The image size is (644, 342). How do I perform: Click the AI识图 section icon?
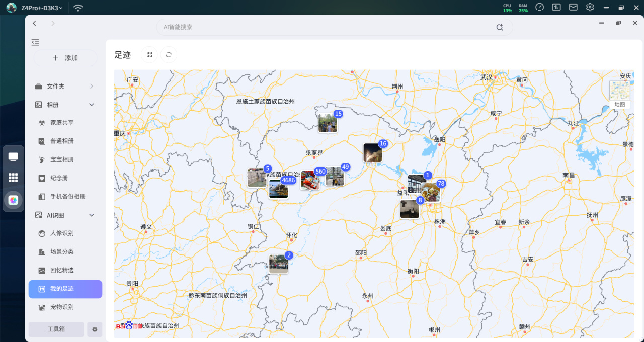[x=39, y=215]
